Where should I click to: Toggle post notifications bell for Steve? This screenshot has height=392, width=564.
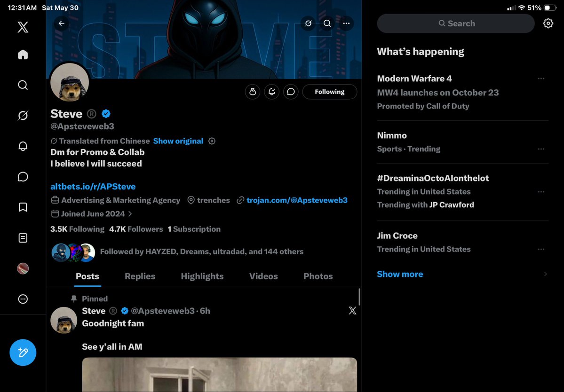[x=271, y=92]
